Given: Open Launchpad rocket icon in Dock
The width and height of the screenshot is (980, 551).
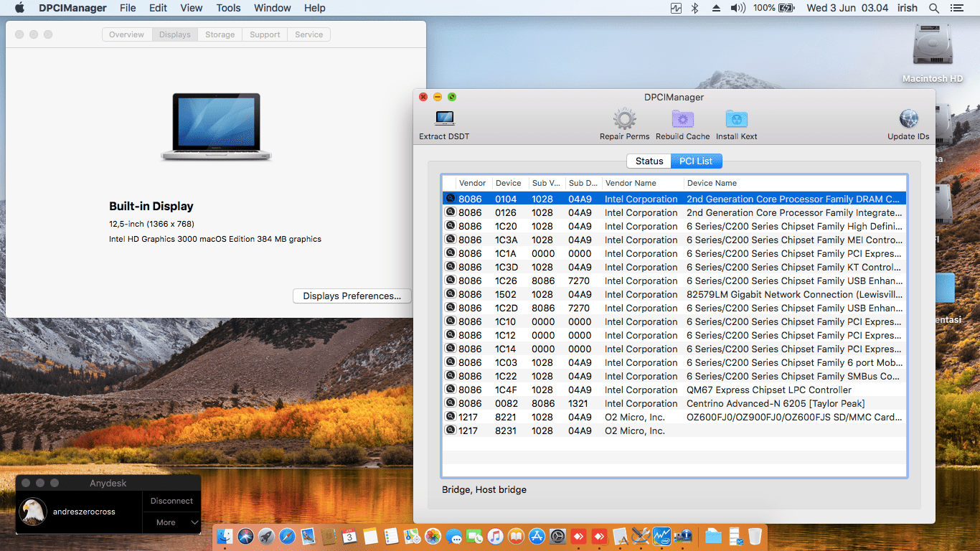Looking at the screenshot, I should coord(267,536).
